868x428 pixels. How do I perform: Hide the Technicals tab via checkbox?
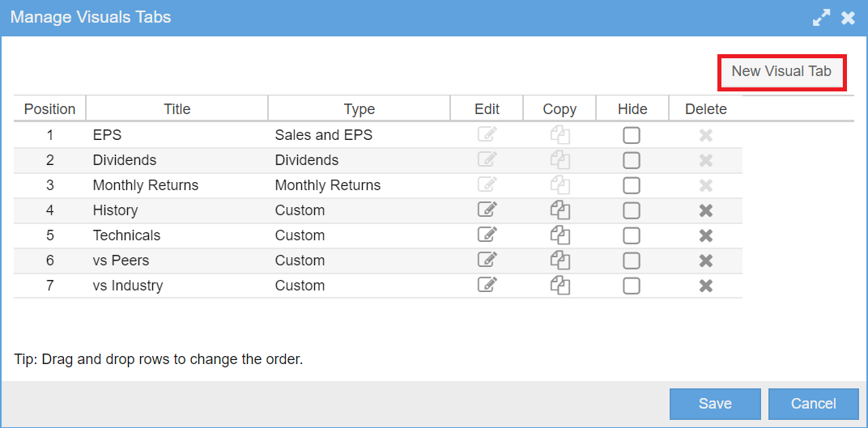point(632,235)
